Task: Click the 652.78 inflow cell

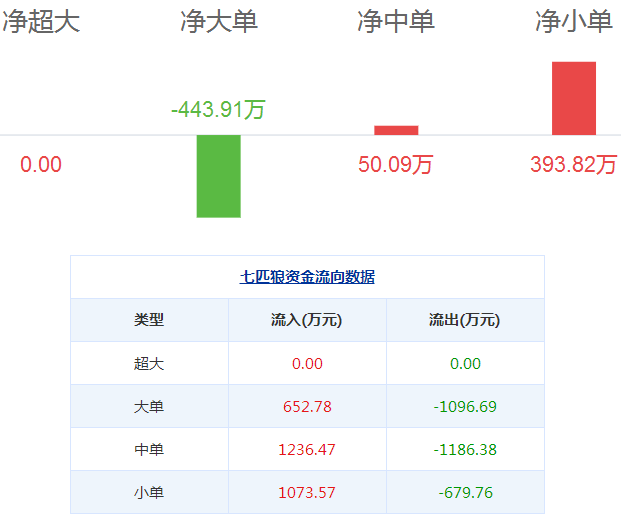Action: pyautogui.click(x=307, y=406)
